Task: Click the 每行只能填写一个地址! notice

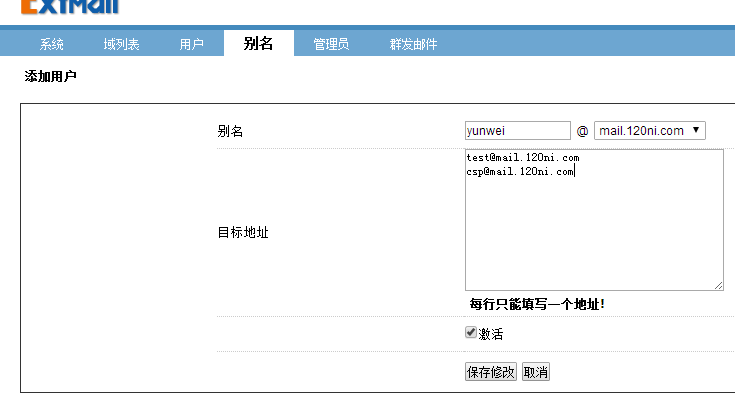Action: [x=537, y=304]
